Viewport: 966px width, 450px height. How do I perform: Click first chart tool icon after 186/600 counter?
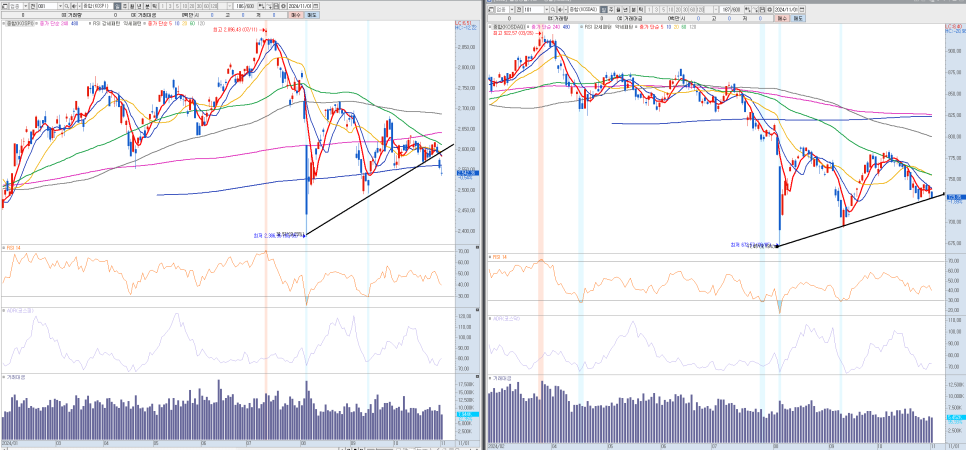(x=261, y=6)
